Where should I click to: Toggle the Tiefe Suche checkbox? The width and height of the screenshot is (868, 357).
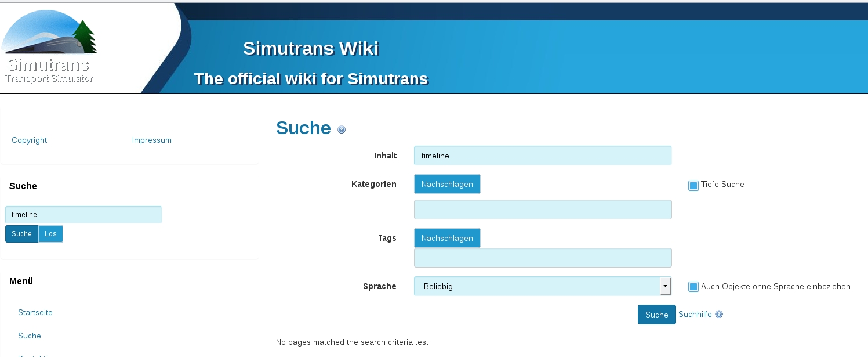point(693,185)
